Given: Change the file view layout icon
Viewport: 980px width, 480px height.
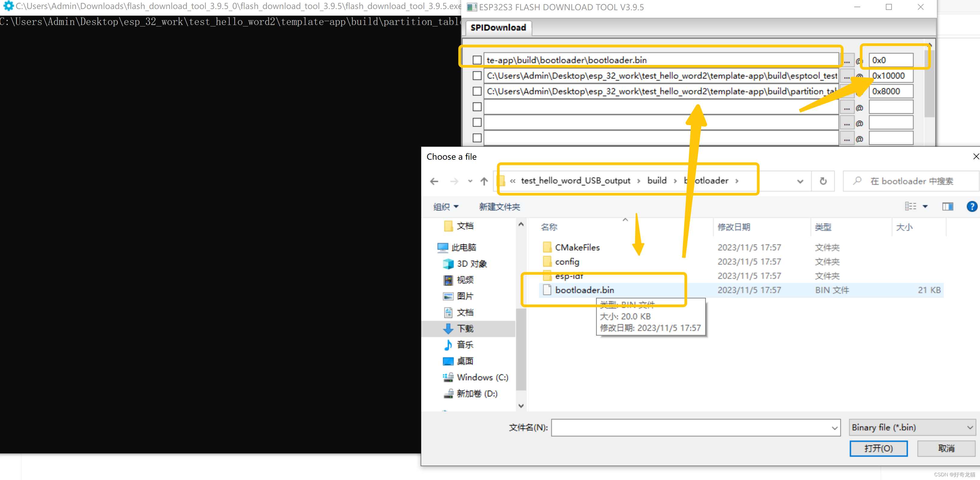Looking at the screenshot, I should (x=910, y=207).
